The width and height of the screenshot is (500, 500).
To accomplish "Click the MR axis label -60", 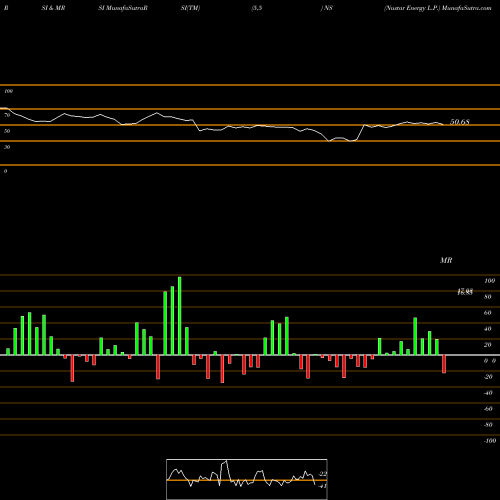I will 488,409.
